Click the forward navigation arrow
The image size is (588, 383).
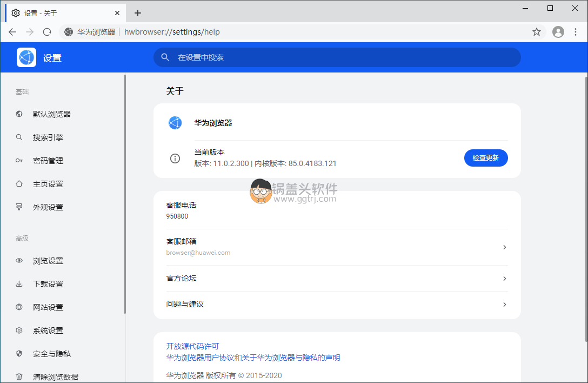pos(30,32)
